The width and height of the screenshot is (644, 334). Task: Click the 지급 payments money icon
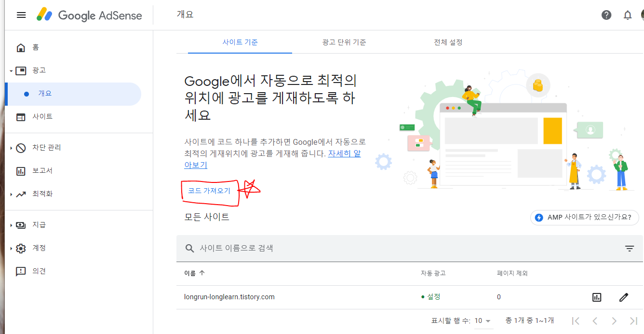point(21,225)
